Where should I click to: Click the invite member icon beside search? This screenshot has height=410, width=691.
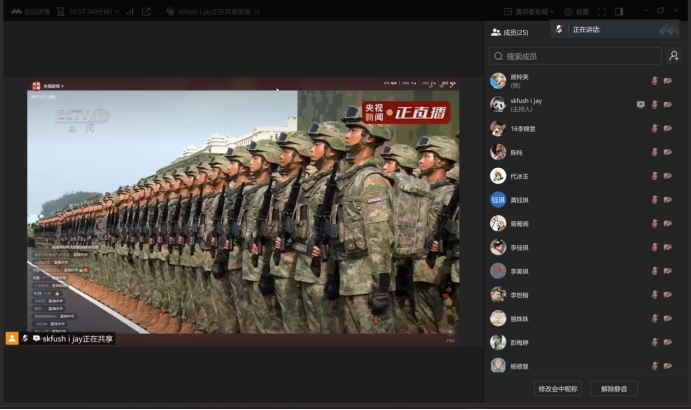pos(674,57)
